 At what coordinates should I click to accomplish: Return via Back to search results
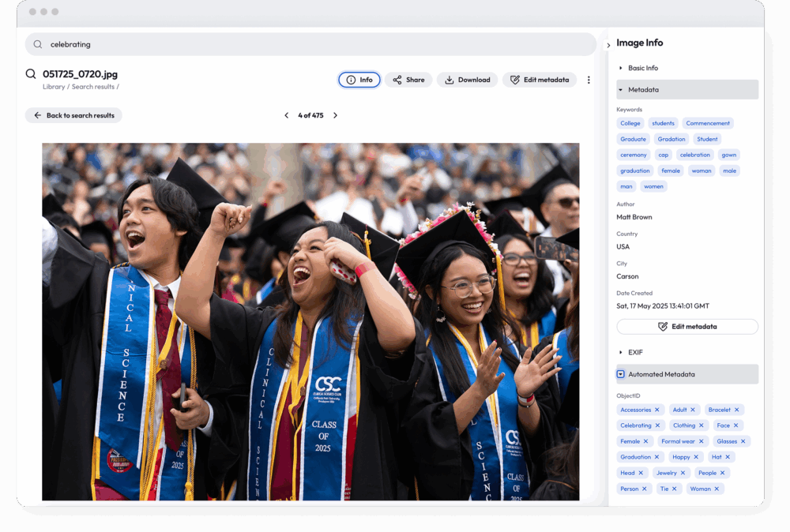(73, 115)
